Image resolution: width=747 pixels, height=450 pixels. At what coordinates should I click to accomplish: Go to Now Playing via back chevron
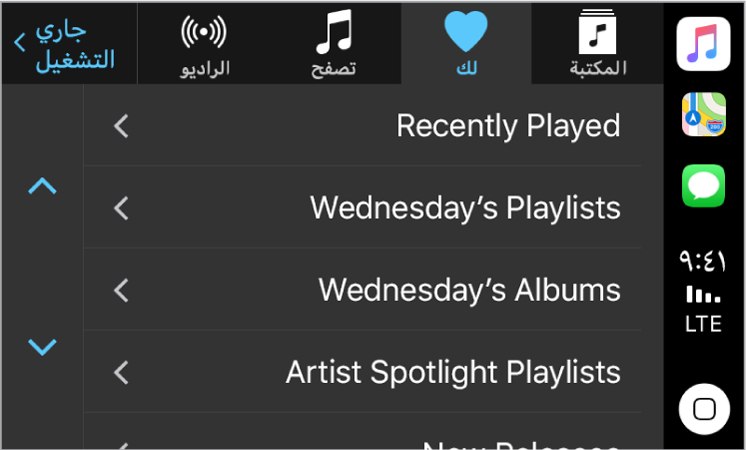click(20, 42)
